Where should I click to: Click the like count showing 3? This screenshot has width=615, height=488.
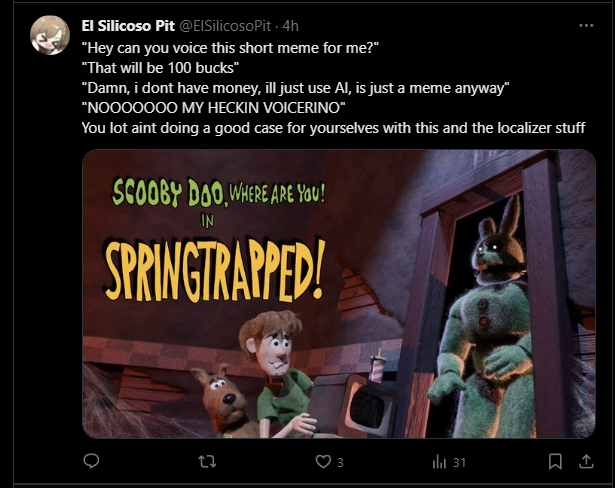[340, 463]
